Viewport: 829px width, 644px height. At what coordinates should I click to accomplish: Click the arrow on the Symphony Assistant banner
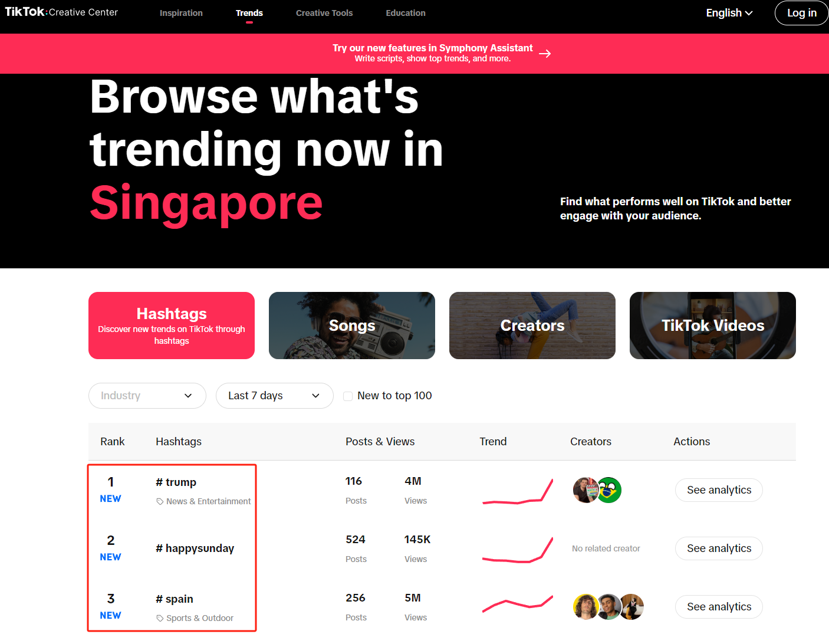(545, 54)
